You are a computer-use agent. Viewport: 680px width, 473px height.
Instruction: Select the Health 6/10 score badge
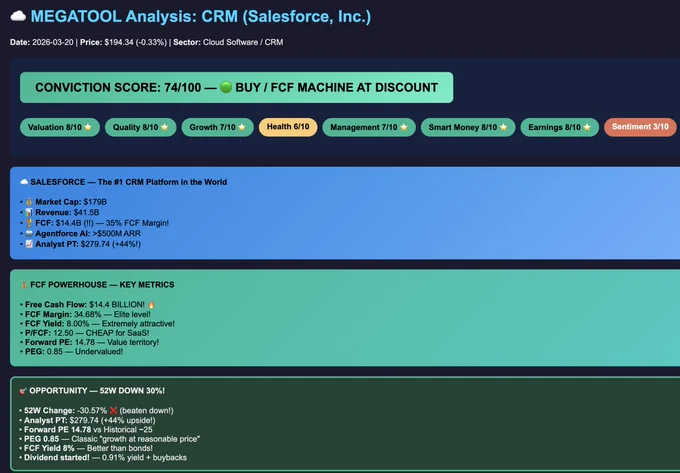[x=288, y=127]
